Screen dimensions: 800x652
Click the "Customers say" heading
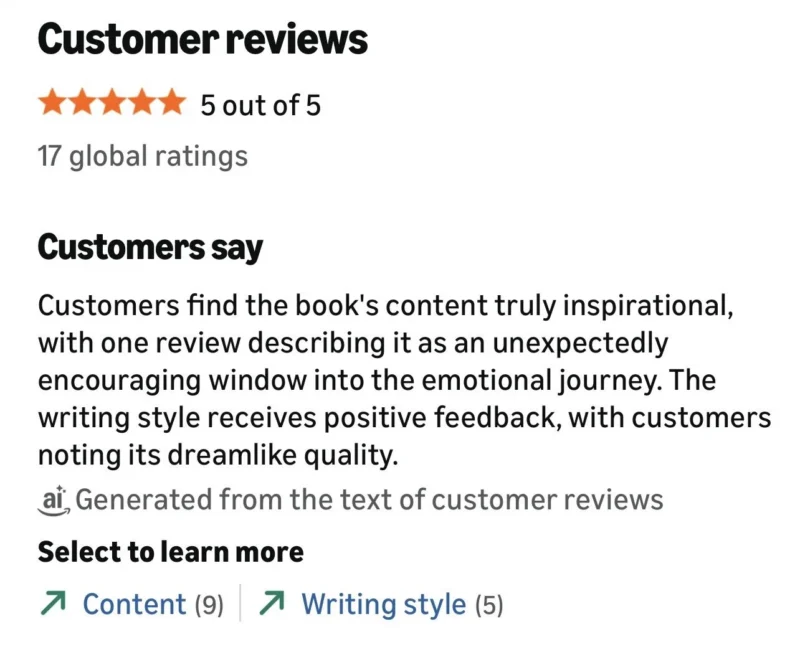(x=150, y=247)
